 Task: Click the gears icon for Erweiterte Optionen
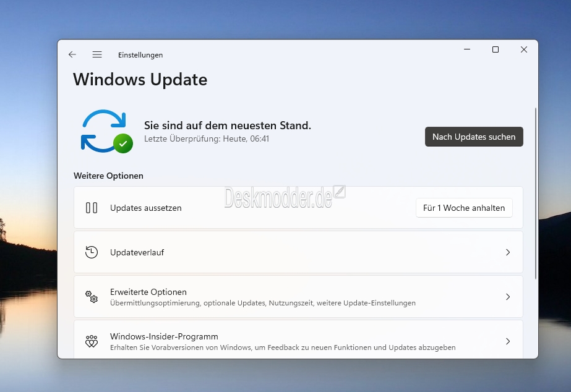coord(92,297)
